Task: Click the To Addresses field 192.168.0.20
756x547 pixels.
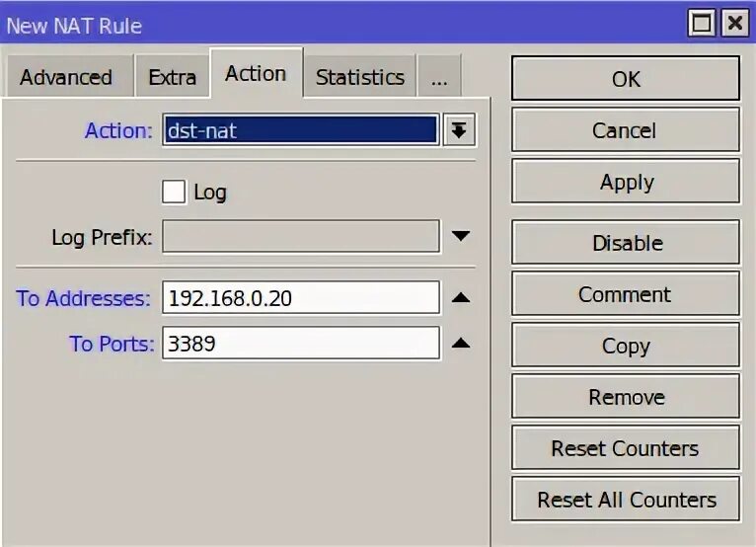Action: coord(301,297)
